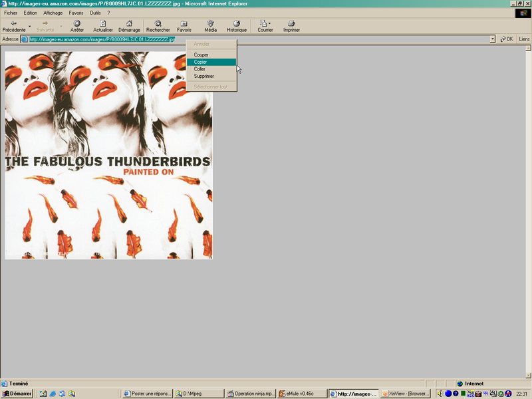Go to the home page via Démarrage
The image size is (532, 399).
pyautogui.click(x=129, y=26)
